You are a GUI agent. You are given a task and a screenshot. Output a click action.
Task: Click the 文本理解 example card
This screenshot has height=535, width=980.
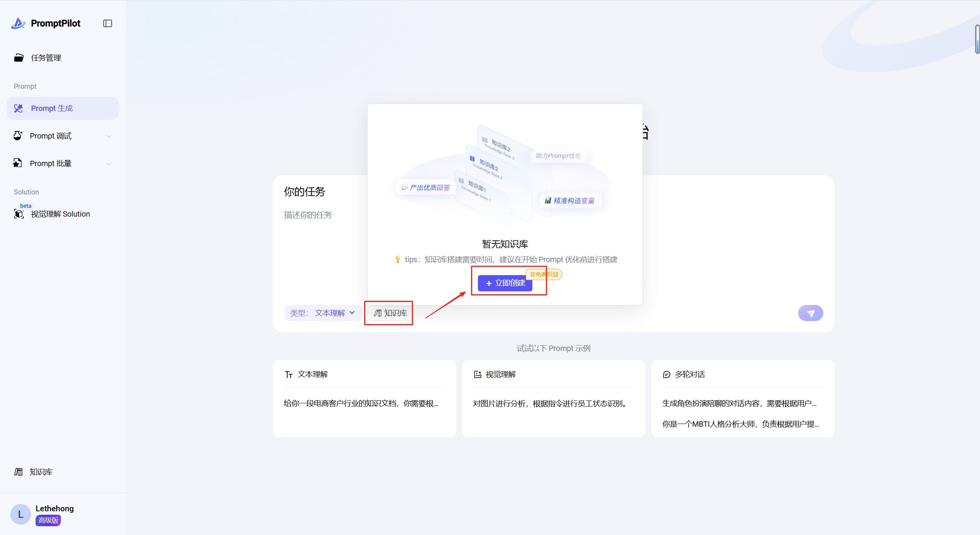(364, 398)
